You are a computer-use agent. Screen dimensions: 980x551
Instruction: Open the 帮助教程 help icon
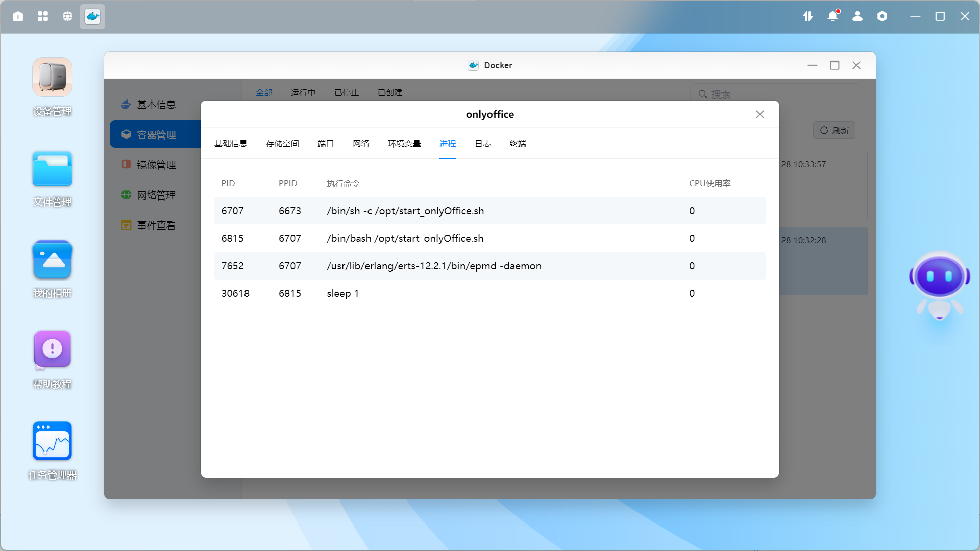[x=52, y=349]
